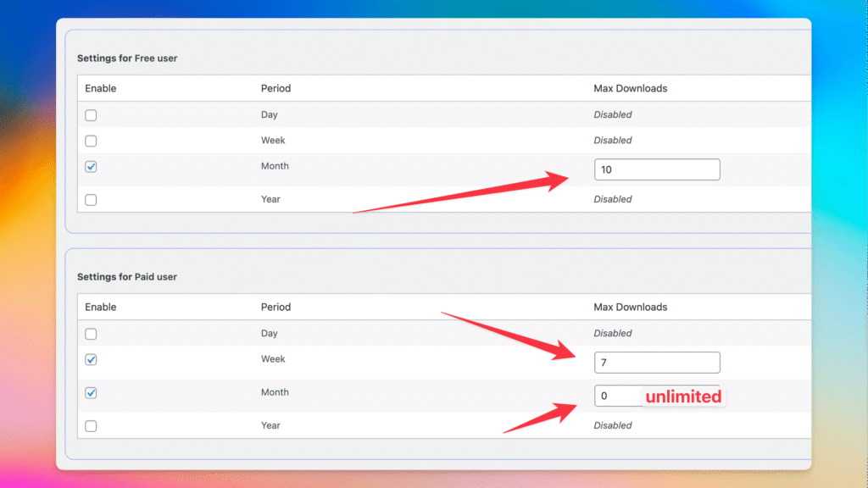Uncheck the Month limit for Free user
Viewport: 868px width, 488px height.
coord(91,167)
